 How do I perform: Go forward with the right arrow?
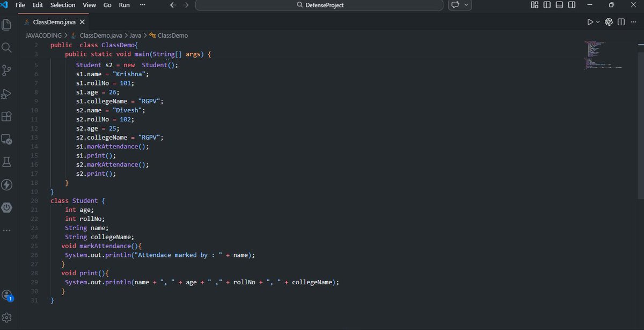[185, 5]
